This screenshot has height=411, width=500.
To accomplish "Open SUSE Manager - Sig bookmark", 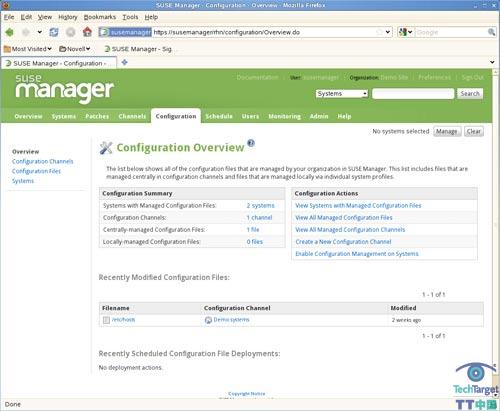I will point(138,49).
